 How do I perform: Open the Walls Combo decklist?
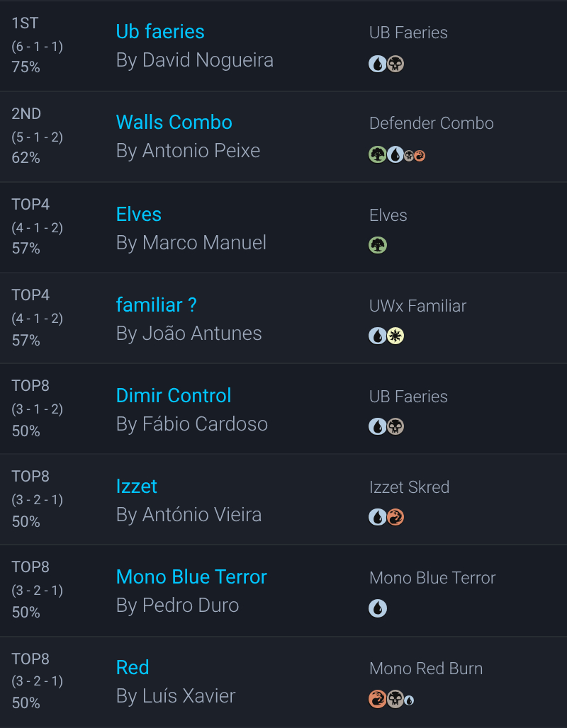[174, 123]
